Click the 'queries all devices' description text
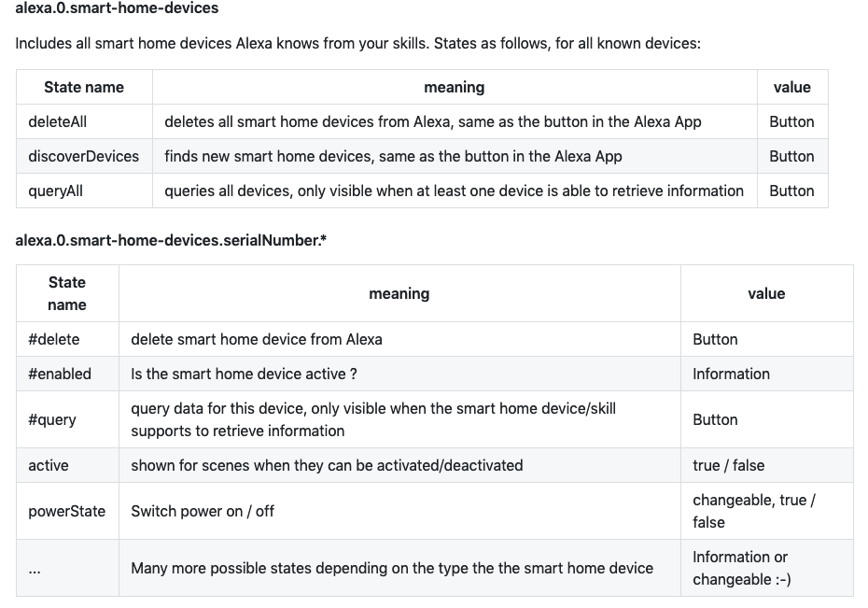Screen dimensions: 868x608 [454, 191]
